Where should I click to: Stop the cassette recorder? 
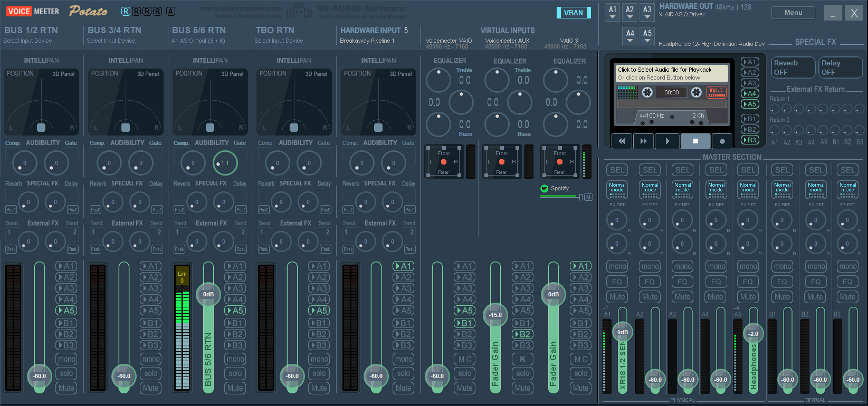click(695, 141)
